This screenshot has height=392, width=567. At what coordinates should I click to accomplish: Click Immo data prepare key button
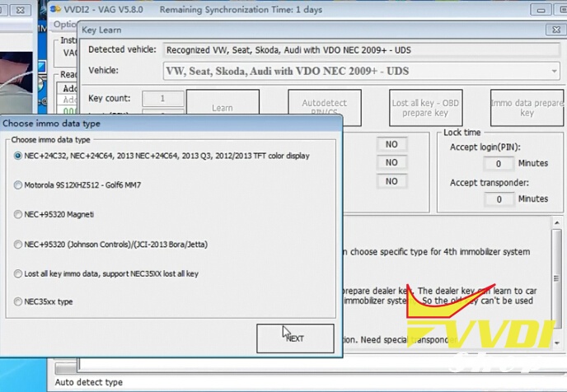527,108
